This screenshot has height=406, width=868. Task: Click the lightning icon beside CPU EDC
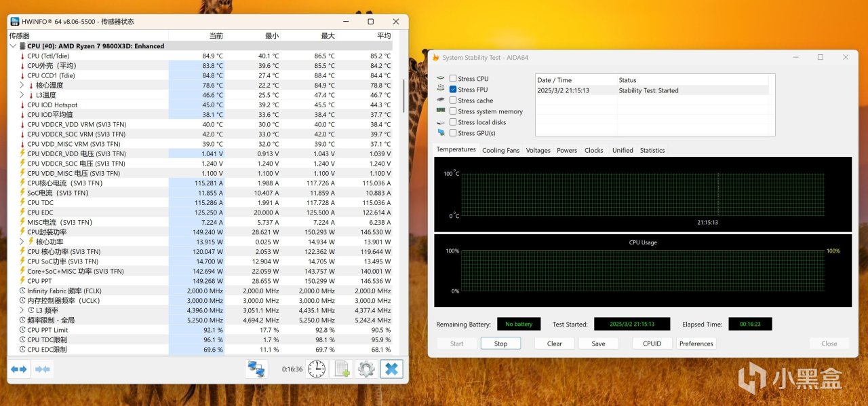(x=22, y=213)
